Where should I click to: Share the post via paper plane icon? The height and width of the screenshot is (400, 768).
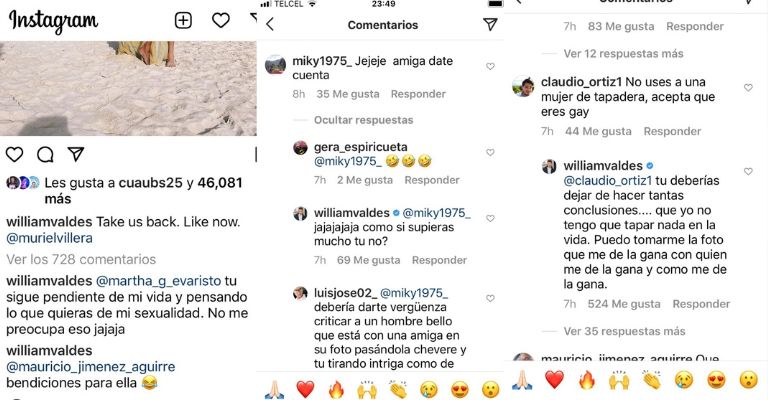click(x=75, y=154)
